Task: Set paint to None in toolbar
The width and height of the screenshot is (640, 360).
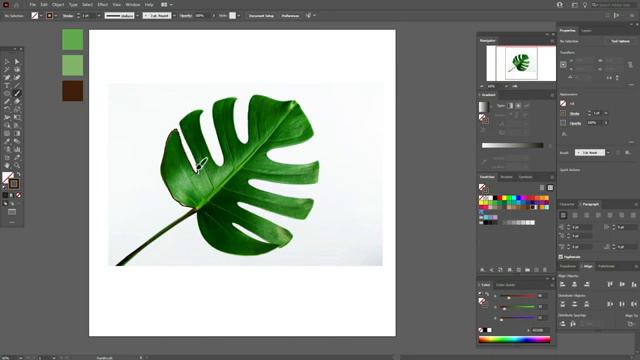Action: pyautogui.click(x=18, y=195)
